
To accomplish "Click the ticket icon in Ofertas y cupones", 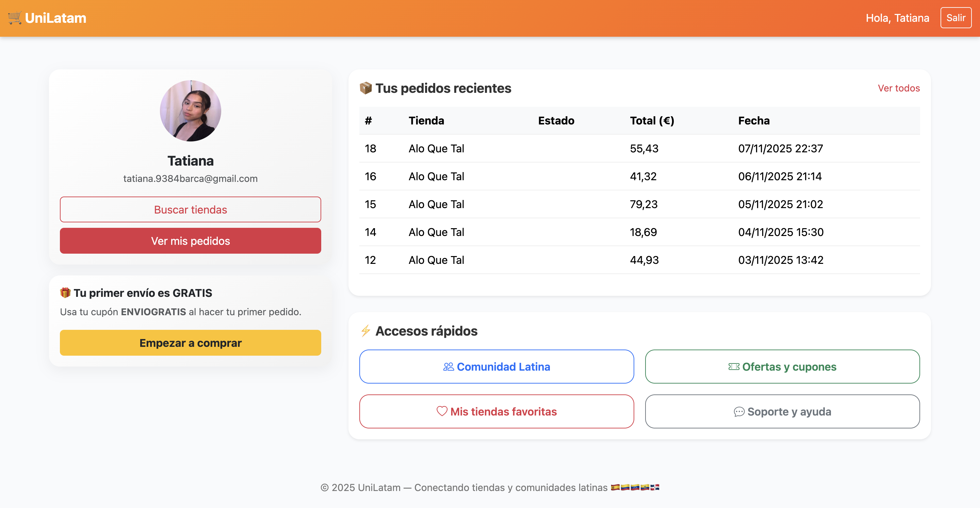I will 734,367.
